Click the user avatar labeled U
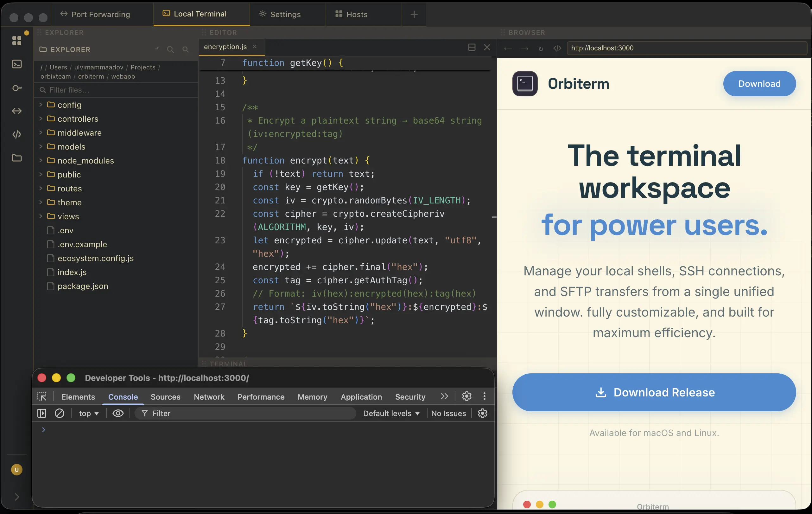This screenshot has height=514, width=812. coord(16,469)
